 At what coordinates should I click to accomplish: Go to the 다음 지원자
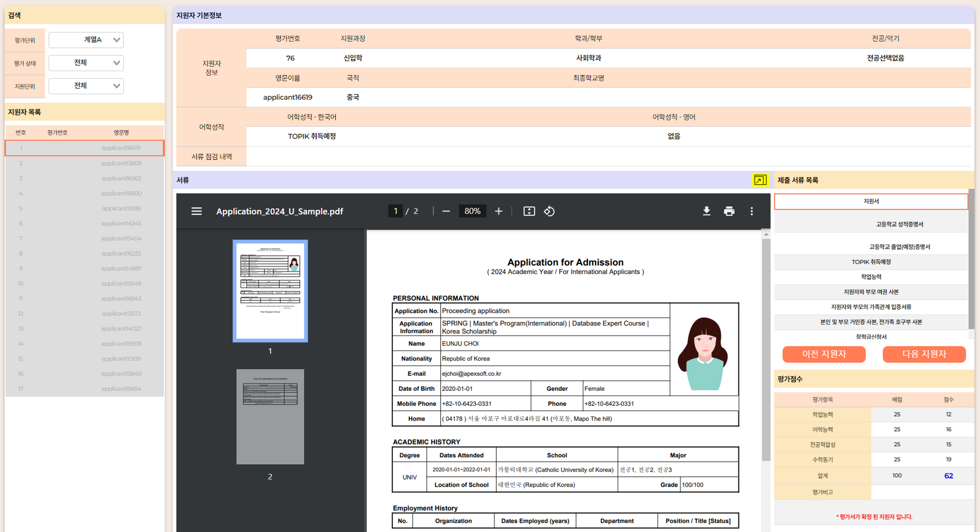[924, 354]
